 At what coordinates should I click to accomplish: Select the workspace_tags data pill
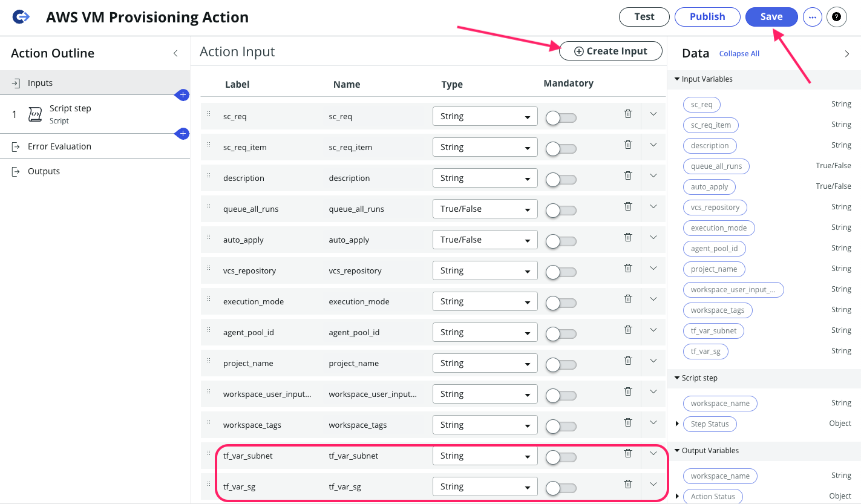tap(718, 310)
